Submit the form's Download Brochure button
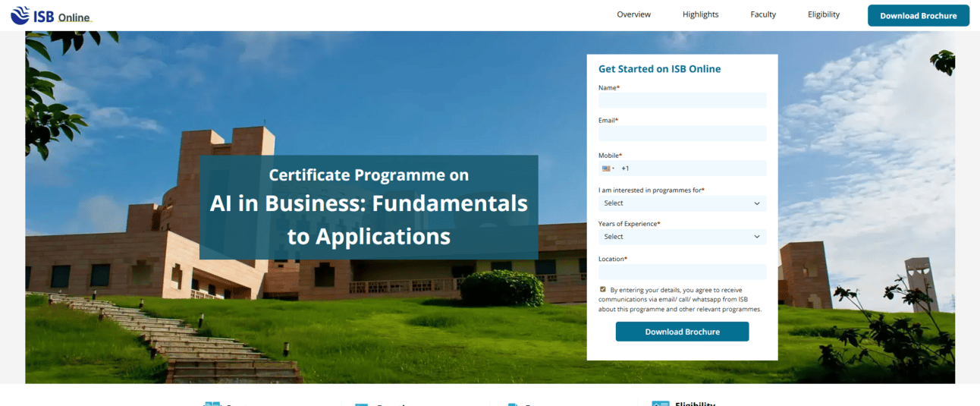 pos(682,332)
